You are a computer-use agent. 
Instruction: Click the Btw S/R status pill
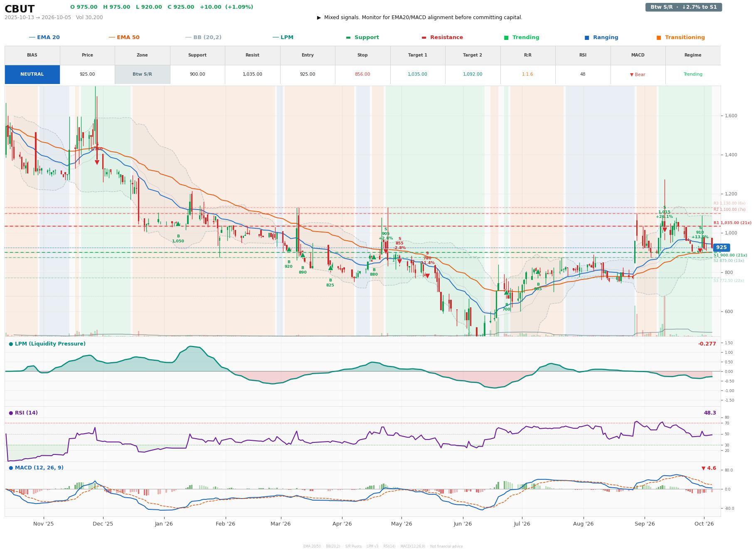pyautogui.click(x=683, y=7)
